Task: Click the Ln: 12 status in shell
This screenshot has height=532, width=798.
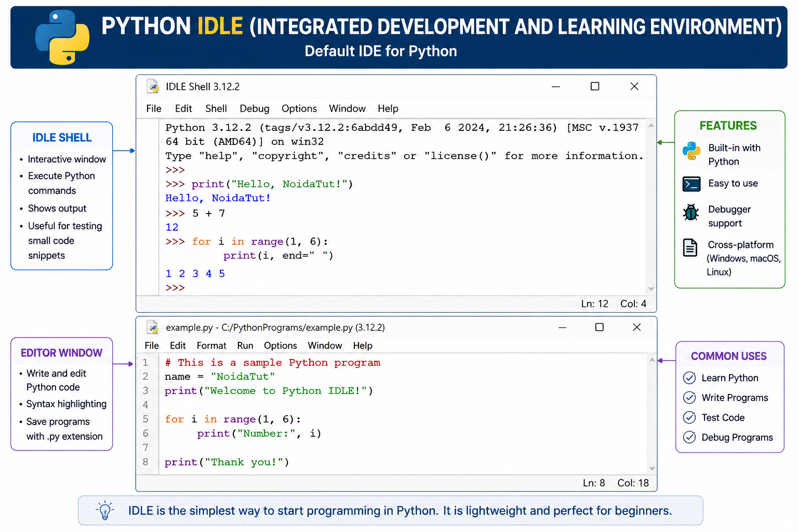Action: point(595,304)
